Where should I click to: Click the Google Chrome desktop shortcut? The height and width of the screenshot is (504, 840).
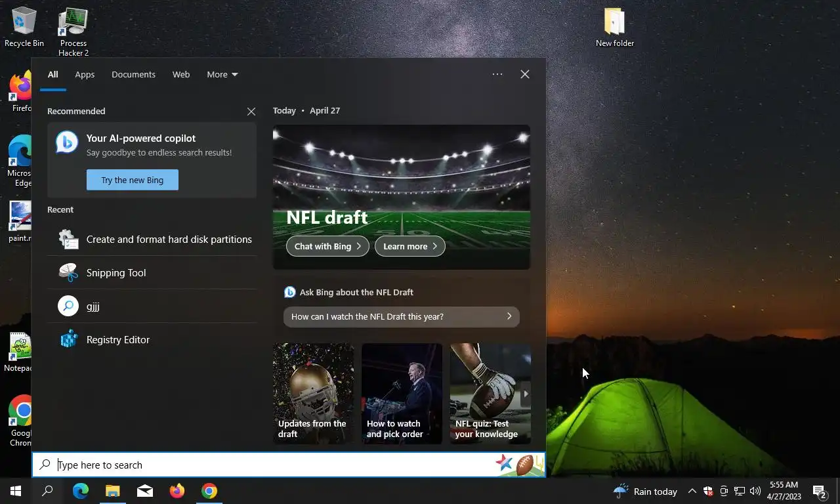tap(20, 421)
